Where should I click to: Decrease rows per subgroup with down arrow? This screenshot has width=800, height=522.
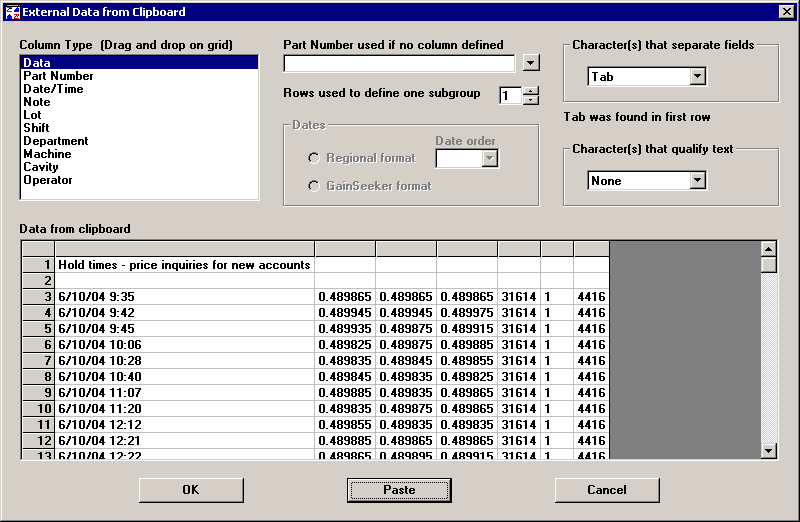click(x=531, y=101)
